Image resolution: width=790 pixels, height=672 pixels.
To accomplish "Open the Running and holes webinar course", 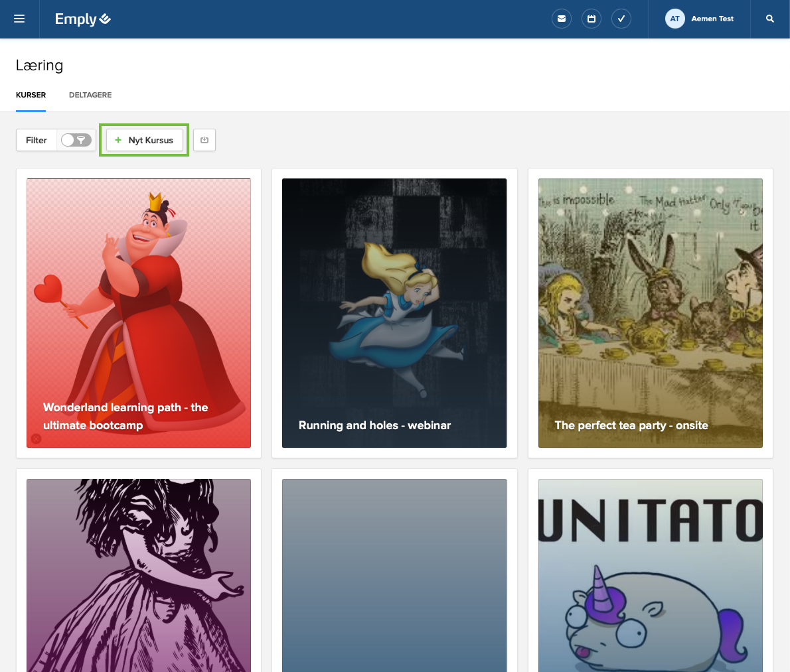I will tap(394, 313).
